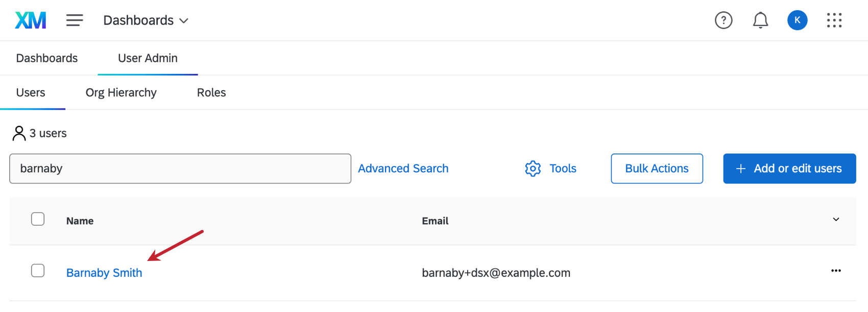This screenshot has height=312, width=868.
Task: Open Barnaby Smith's ellipsis actions menu
Action: click(x=836, y=271)
